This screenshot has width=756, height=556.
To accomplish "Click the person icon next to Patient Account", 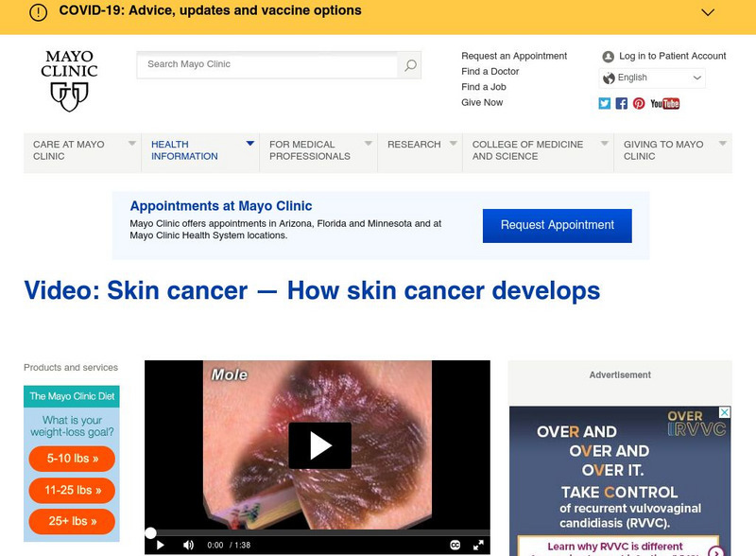I will (608, 56).
